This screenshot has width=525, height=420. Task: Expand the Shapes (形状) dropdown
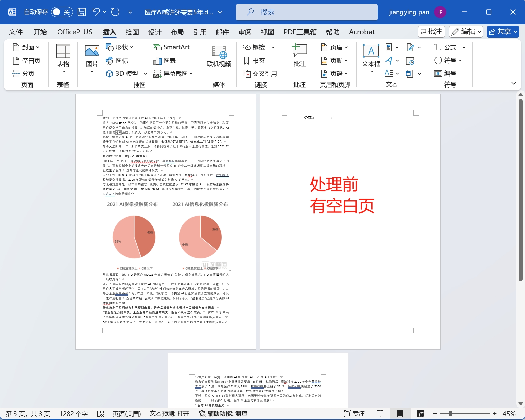120,47
